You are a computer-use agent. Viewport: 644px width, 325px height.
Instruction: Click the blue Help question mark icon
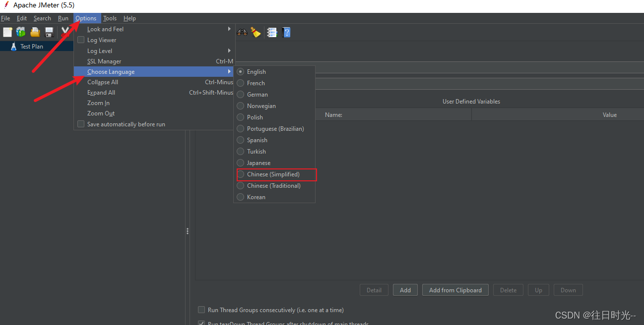click(286, 32)
